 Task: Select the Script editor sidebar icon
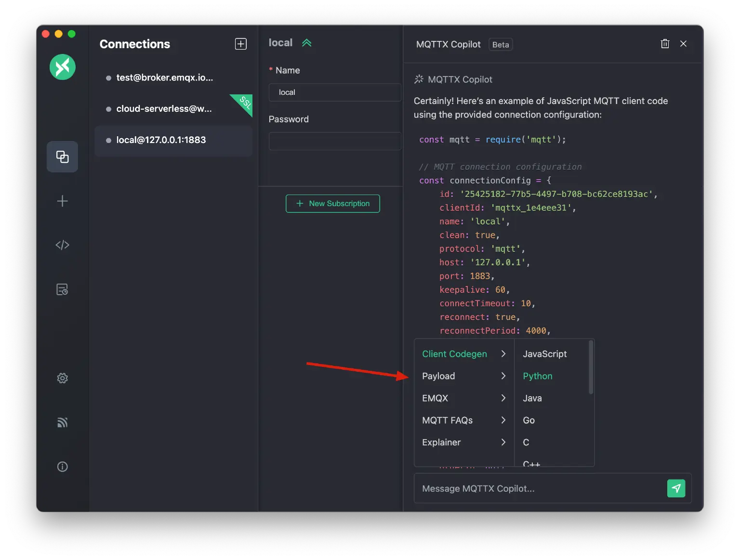tap(62, 245)
